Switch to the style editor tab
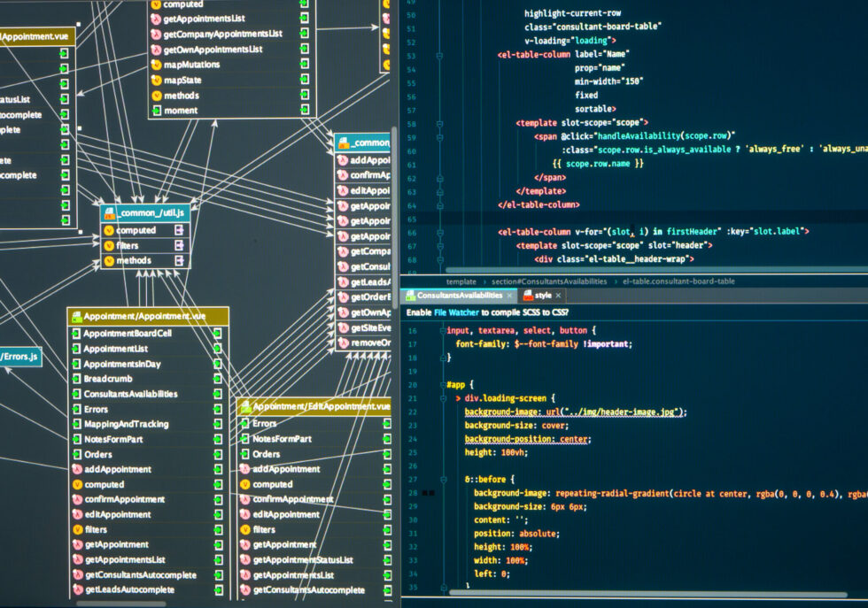The image size is (868, 608). (x=542, y=296)
